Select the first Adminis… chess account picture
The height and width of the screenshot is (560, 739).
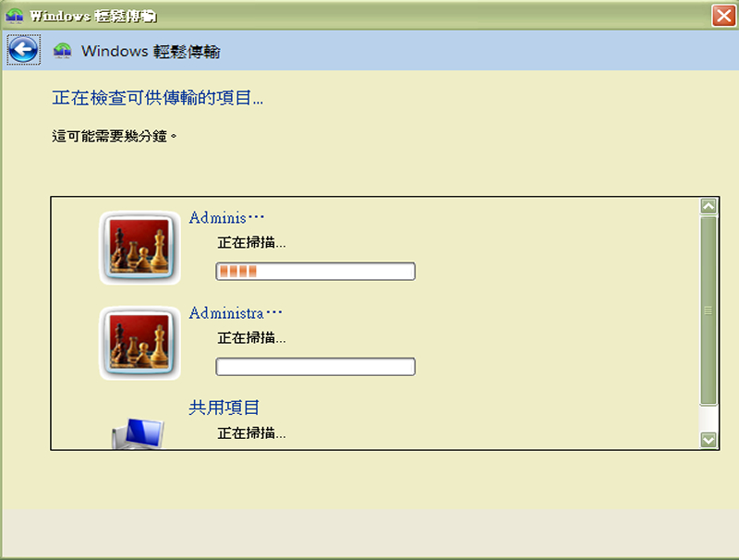(x=139, y=248)
